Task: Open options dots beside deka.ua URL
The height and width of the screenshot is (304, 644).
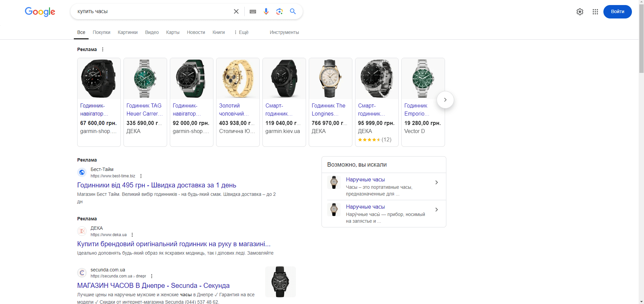Action: pyautogui.click(x=132, y=235)
